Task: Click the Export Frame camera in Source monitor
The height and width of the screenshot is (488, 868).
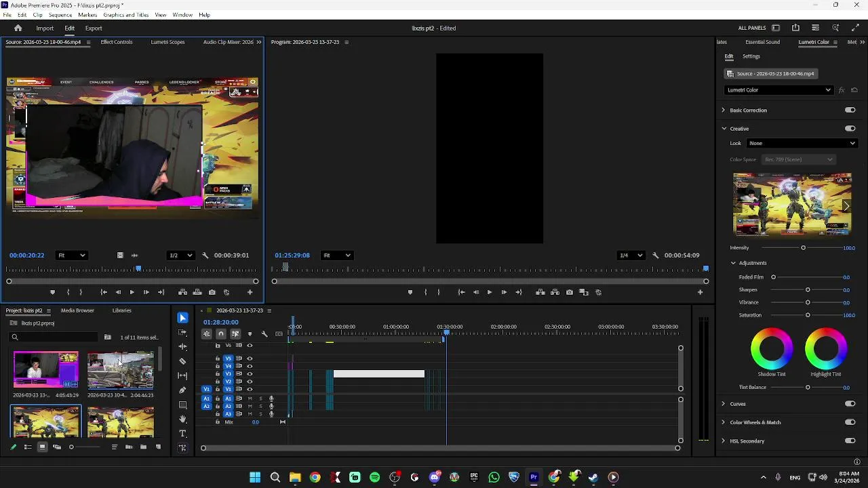Action: (212, 292)
